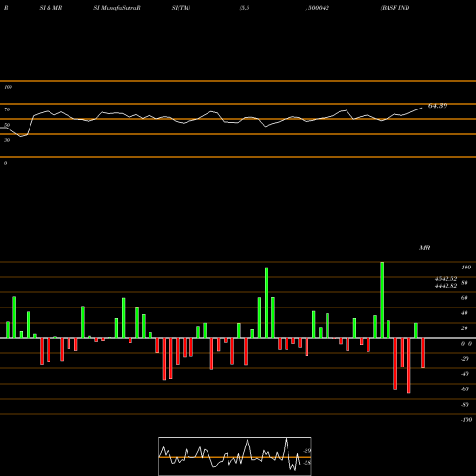Click the MR axis label -80
Screen dimensions: 476x476
click(x=465, y=405)
